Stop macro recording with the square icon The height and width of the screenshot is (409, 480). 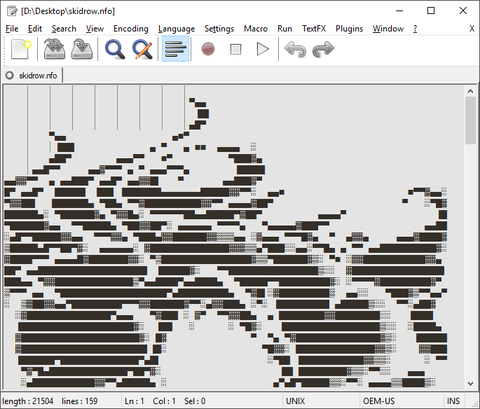[236, 49]
